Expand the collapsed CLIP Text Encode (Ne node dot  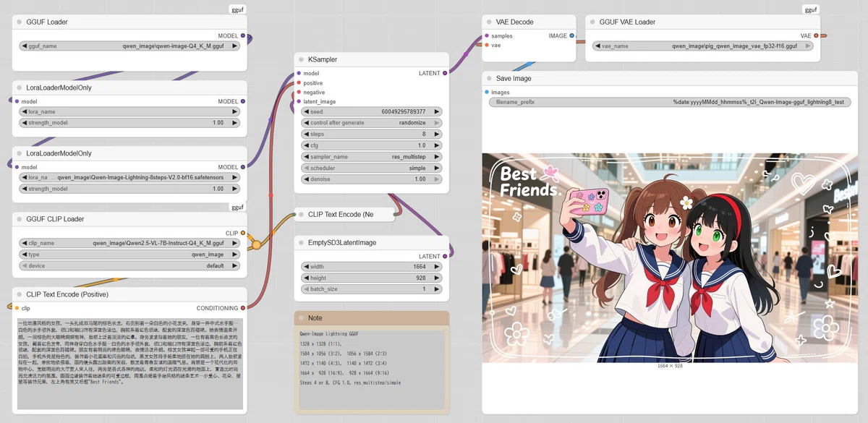[x=302, y=214]
